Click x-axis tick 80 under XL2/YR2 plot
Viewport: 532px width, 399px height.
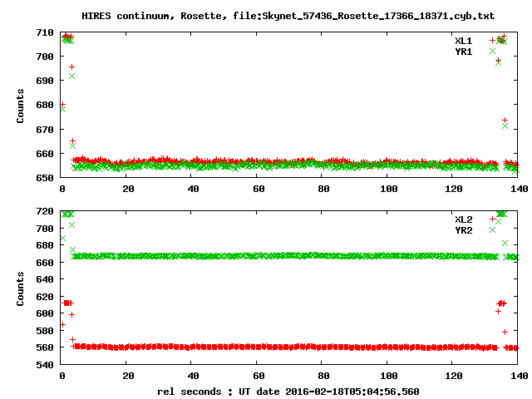coord(323,376)
